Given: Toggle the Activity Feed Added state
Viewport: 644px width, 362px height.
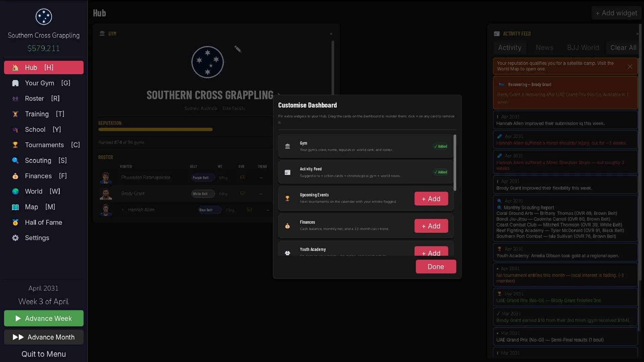Looking at the screenshot, I should (440, 172).
